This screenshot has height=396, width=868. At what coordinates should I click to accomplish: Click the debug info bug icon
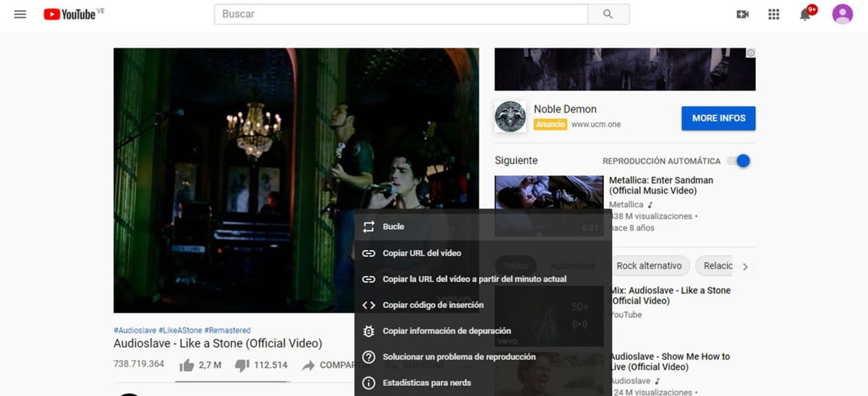(369, 331)
